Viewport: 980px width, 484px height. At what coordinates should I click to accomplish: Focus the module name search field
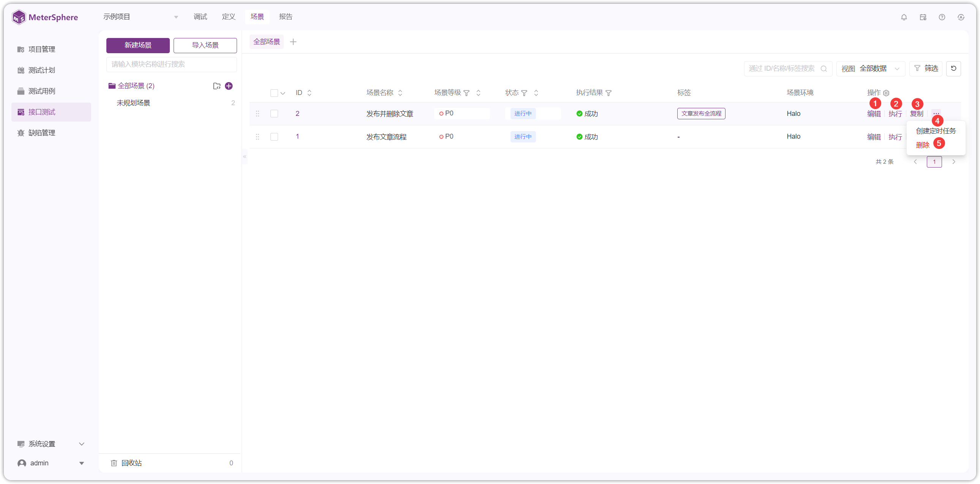tap(172, 64)
